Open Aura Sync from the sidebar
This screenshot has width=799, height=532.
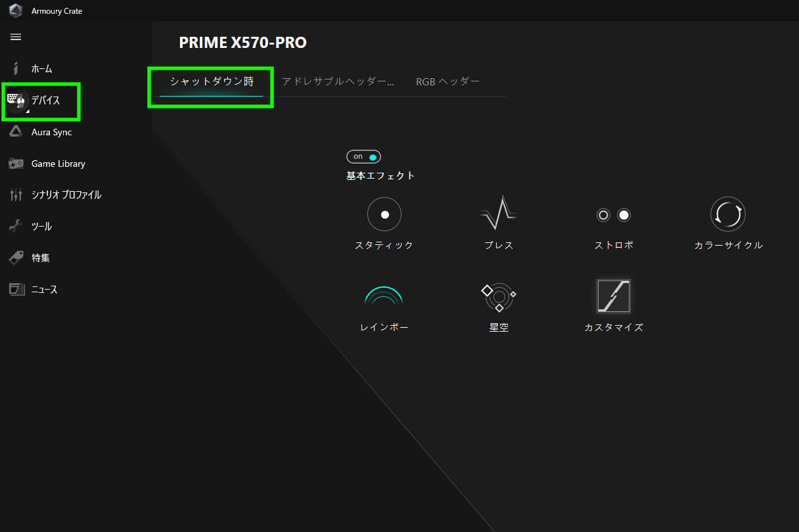[x=51, y=132]
